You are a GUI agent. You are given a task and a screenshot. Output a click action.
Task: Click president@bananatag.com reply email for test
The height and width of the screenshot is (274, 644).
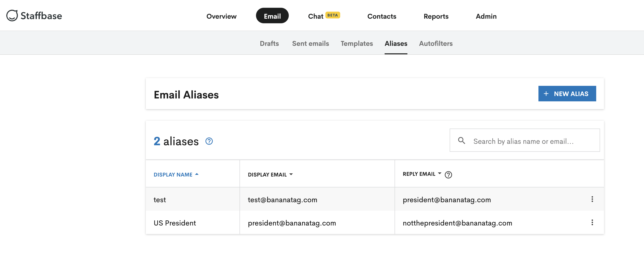[447, 200]
